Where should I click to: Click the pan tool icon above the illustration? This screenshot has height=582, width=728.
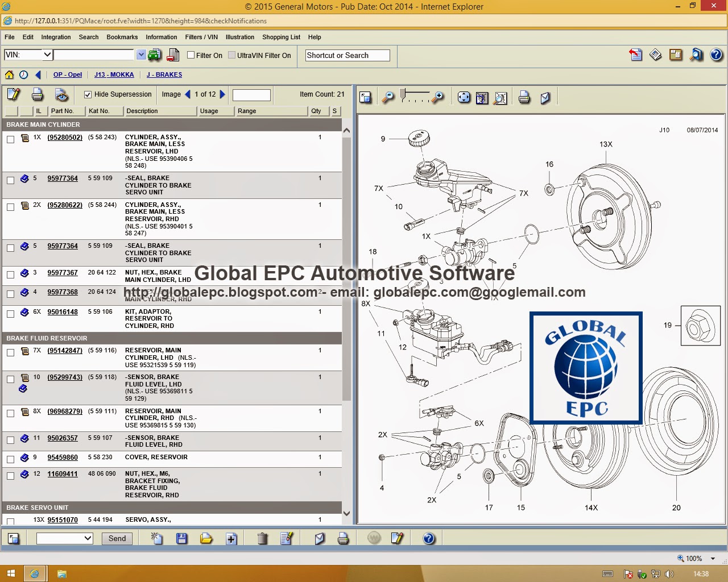pyautogui.click(x=464, y=97)
